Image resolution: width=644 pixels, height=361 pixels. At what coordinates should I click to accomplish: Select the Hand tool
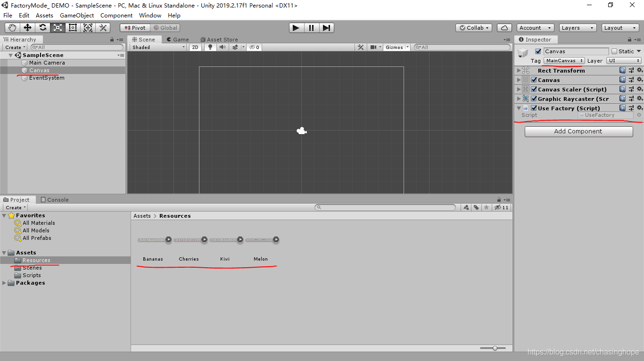coord(12,28)
